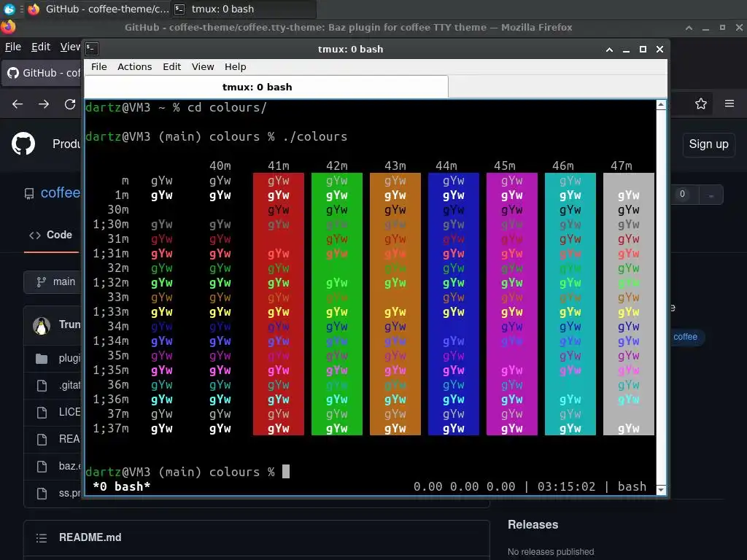Screen dimensions: 747x560
Task: Switch to tmux via top panel task button
Action: [x=242, y=9]
